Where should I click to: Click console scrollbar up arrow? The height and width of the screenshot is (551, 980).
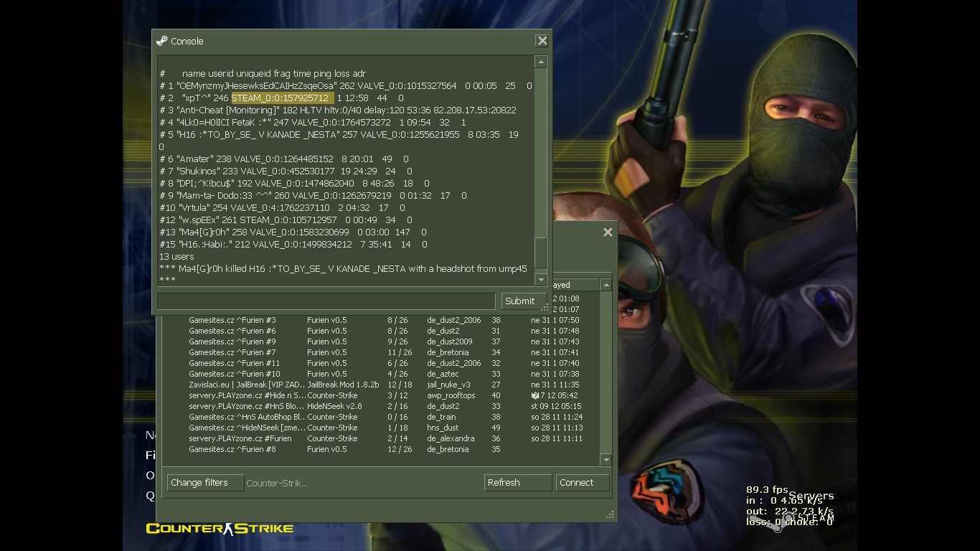click(x=541, y=62)
